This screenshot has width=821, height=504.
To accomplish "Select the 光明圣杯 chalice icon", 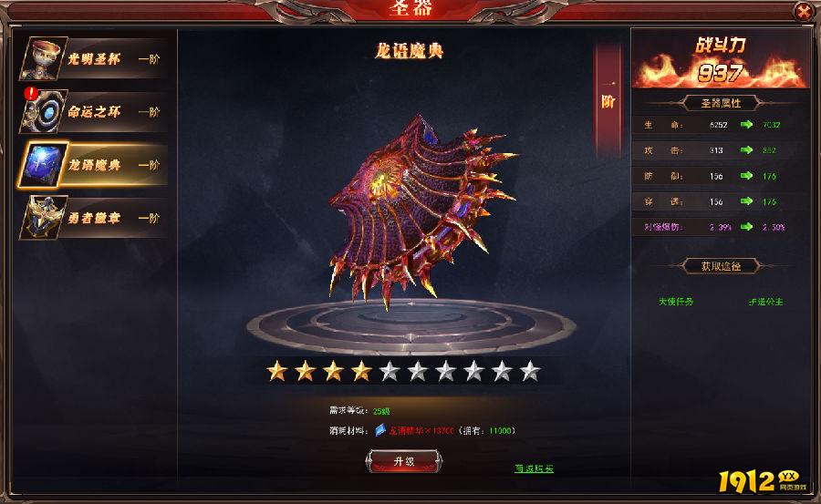I will (44, 58).
